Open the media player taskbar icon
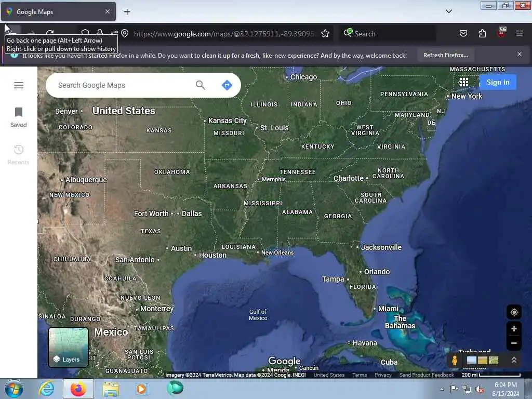The image size is (532, 399). click(x=141, y=389)
